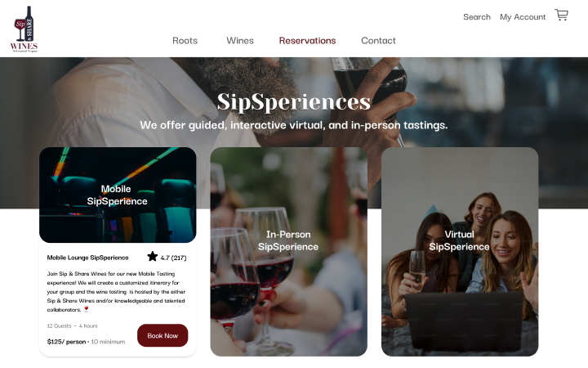The height and width of the screenshot is (368, 588).
Task: Select the In-Person SipSperience card
Action: (289, 252)
